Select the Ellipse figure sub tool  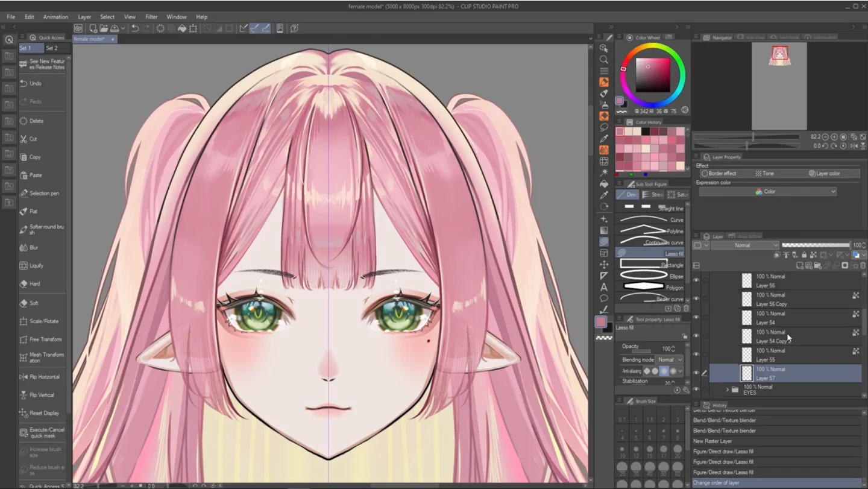pyautogui.click(x=650, y=277)
